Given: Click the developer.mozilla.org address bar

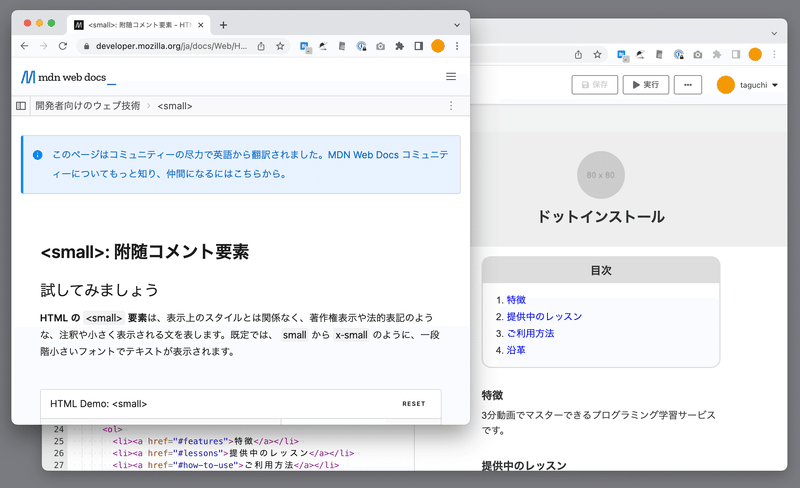Looking at the screenshot, I should pyautogui.click(x=171, y=46).
